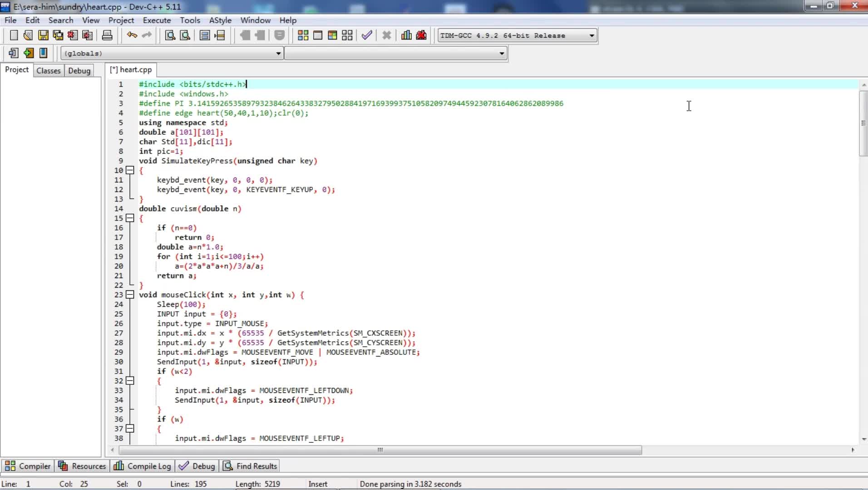Click the Compile and Run colored icon
868x490 pixels.
[332, 35]
